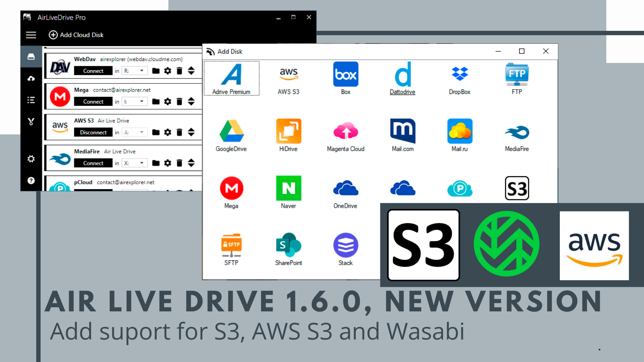Open the disks sidebar tab
This screenshot has width=644, height=362.
point(31,57)
